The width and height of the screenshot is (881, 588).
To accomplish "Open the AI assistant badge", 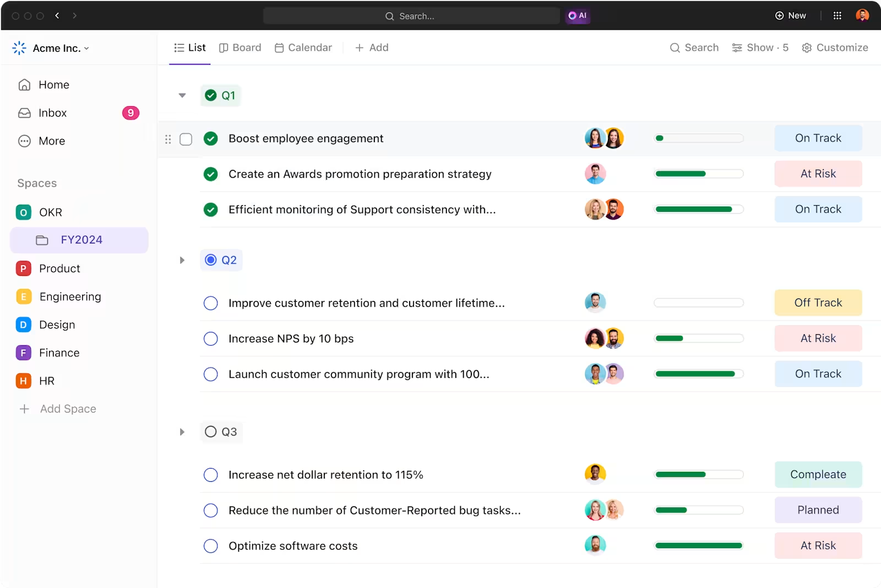I will pos(578,15).
